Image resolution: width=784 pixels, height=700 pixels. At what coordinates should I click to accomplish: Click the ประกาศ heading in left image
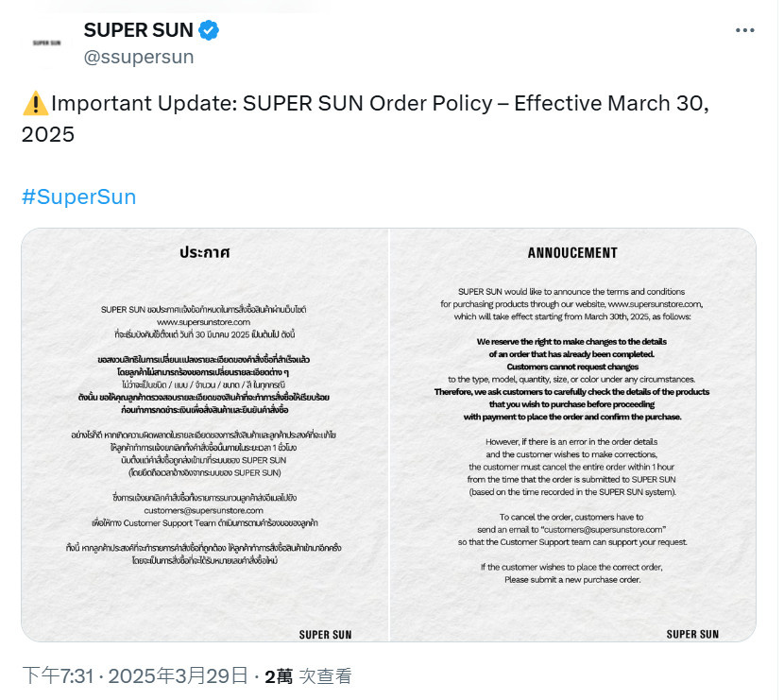pyautogui.click(x=204, y=252)
